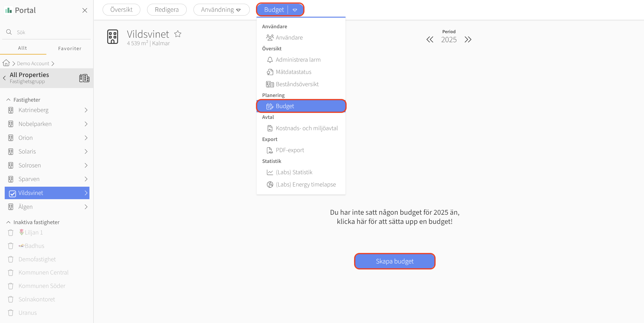Advance to next period with double-right arrows
644x323 pixels.
point(468,40)
